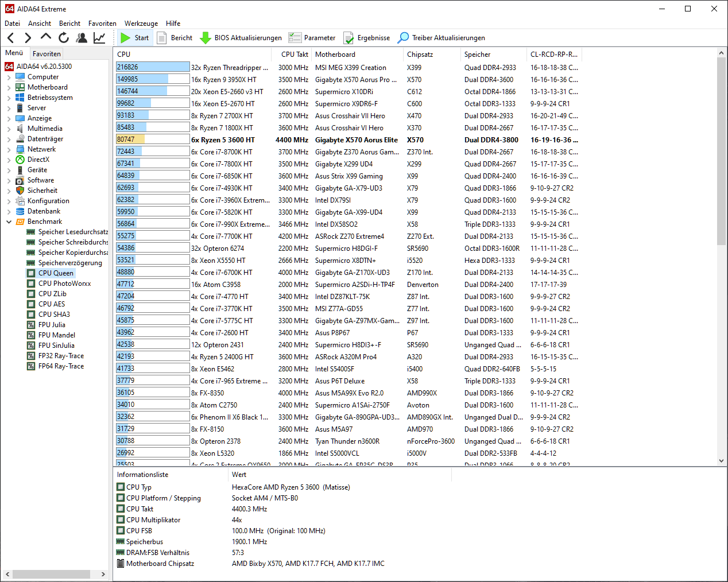728x582 pixels.
Task: Open the Bericht menu in the menu bar
Action: (69, 24)
